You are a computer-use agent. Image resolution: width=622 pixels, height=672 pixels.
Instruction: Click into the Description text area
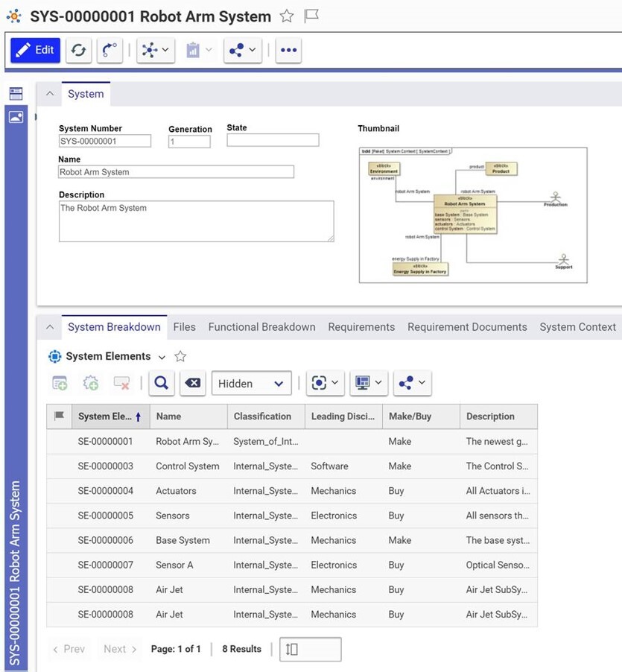(196, 222)
